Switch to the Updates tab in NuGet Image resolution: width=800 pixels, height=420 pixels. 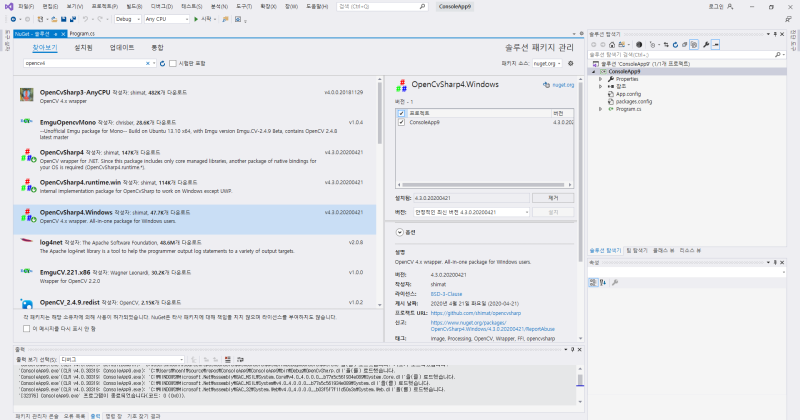pos(121,47)
